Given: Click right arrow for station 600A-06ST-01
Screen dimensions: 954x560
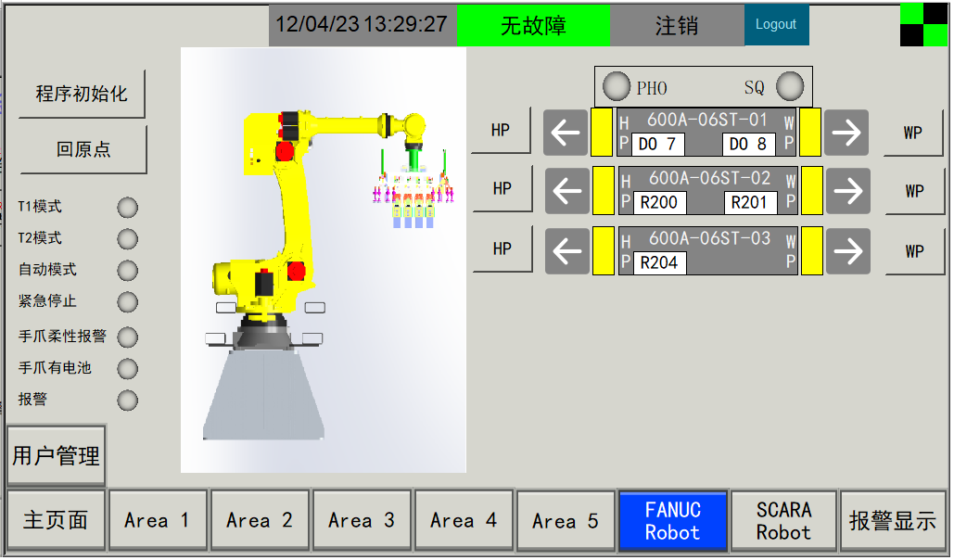Looking at the screenshot, I should coord(846,133).
